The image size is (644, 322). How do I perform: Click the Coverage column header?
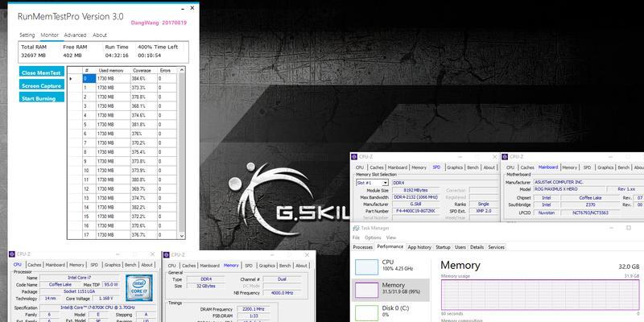142,71
